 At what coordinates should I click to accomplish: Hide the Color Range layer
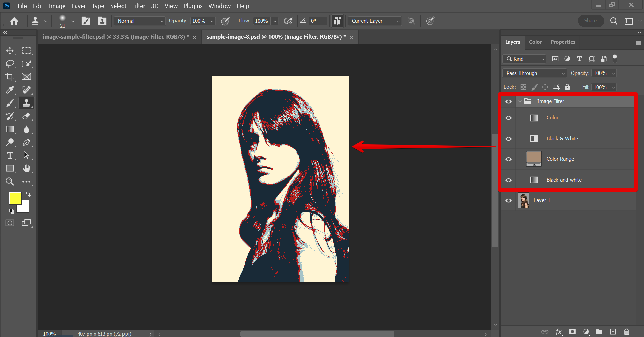point(509,159)
